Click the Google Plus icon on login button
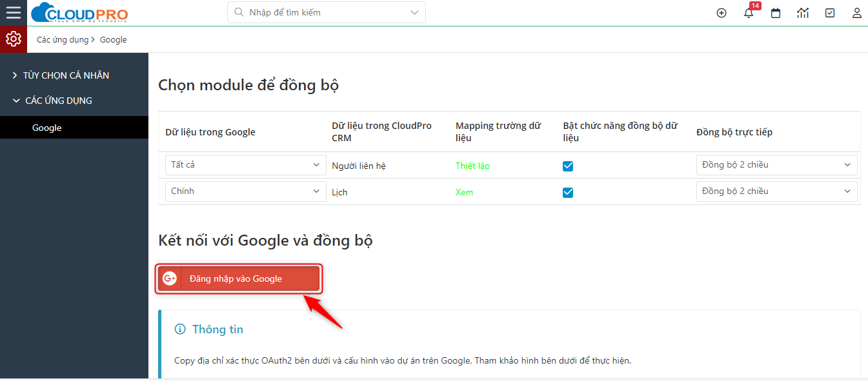868x381 pixels. pyautogui.click(x=170, y=278)
